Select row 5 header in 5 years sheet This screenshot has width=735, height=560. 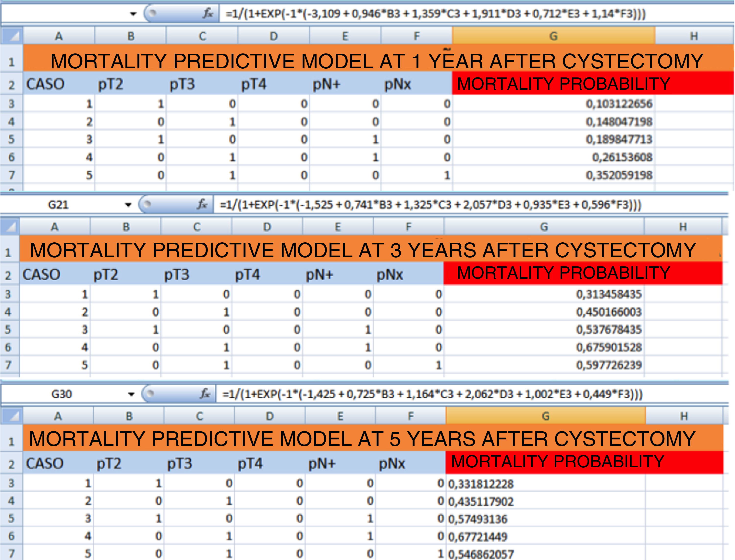(x=11, y=518)
